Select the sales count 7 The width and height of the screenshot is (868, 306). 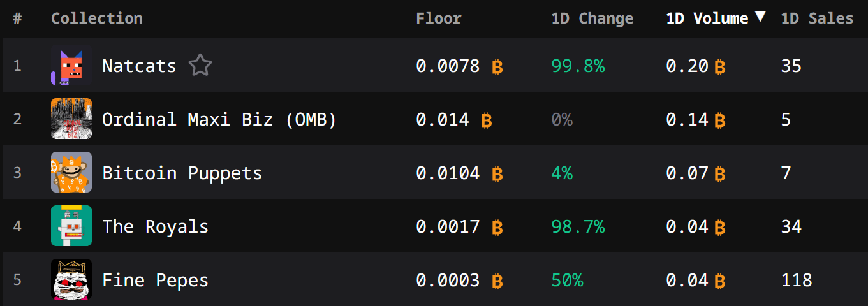(786, 173)
